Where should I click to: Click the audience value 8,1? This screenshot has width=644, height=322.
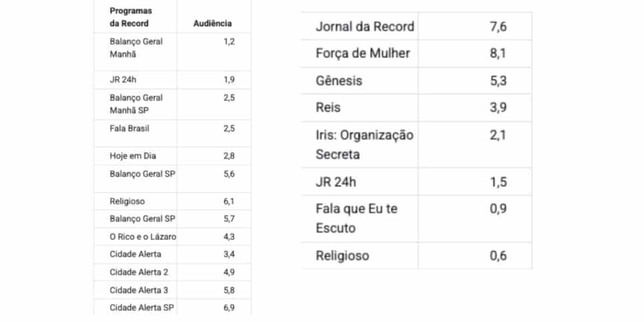tap(497, 53)
